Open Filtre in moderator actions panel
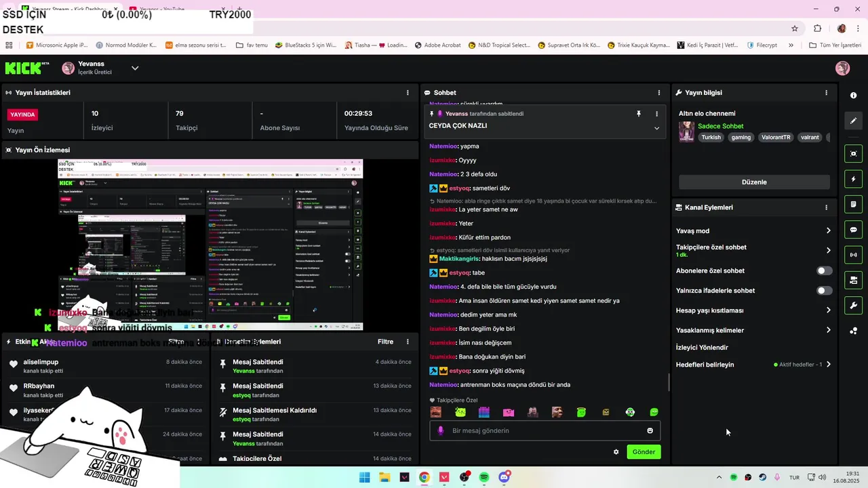 click(x=385, y=342)
